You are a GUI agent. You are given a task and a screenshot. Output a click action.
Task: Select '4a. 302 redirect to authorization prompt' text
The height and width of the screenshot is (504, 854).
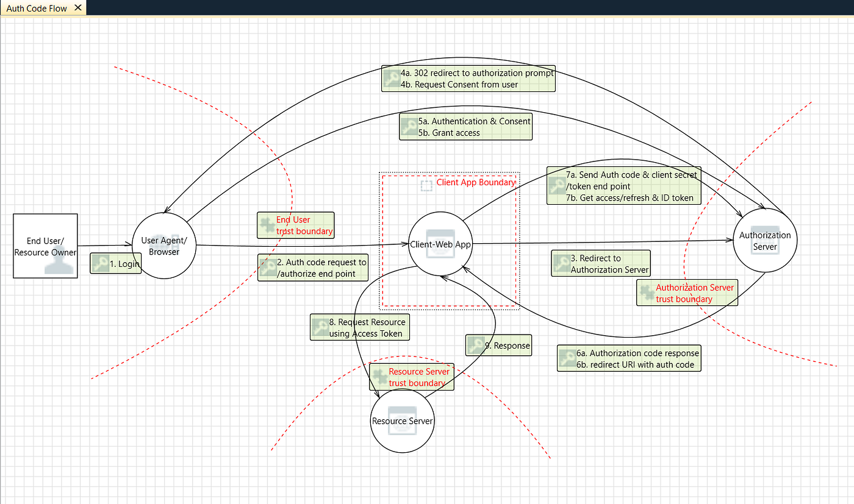(x=477, y=73)
